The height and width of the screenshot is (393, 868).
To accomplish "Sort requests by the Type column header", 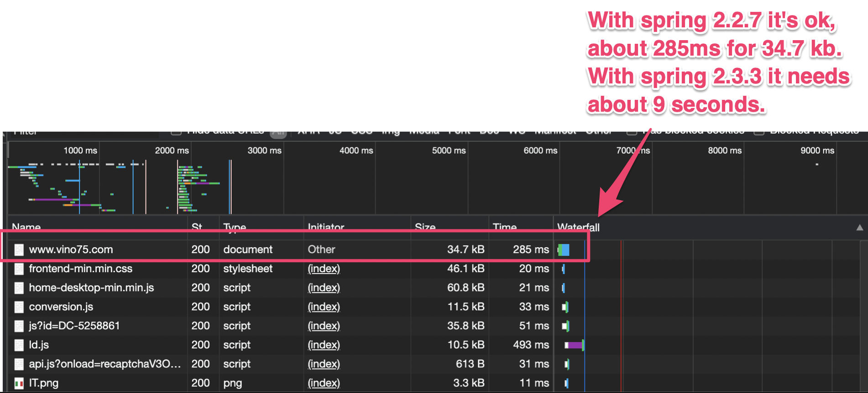I will [x=235, y=227].
